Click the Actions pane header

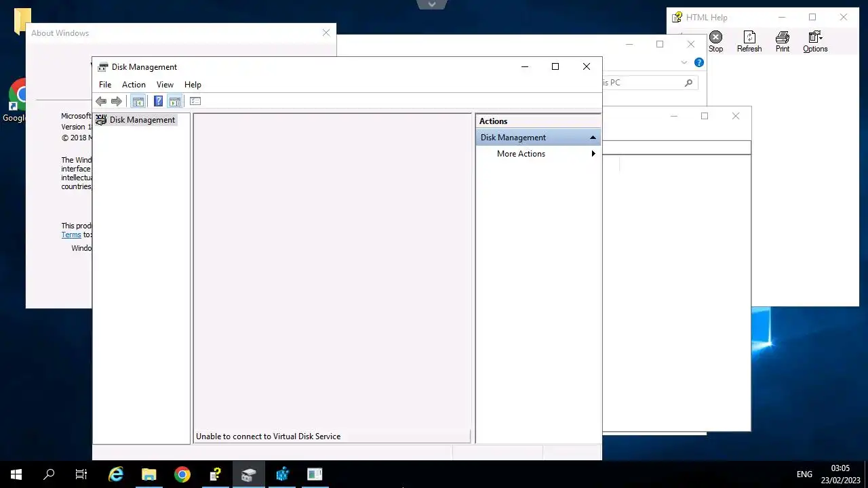538,121
